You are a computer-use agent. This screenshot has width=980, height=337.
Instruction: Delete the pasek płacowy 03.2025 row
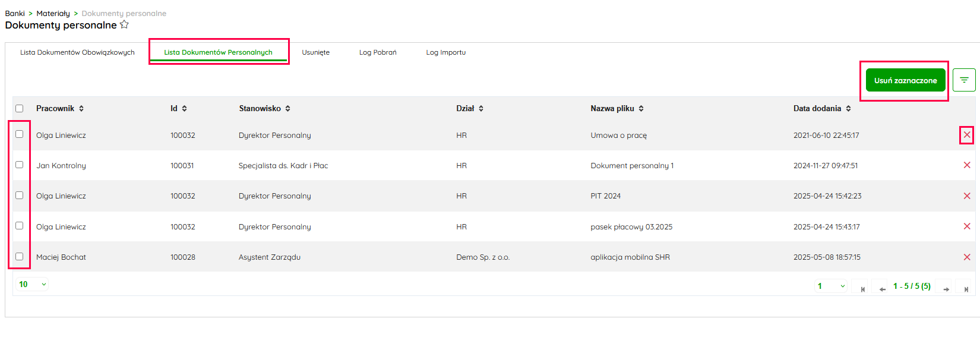point(966,226)
